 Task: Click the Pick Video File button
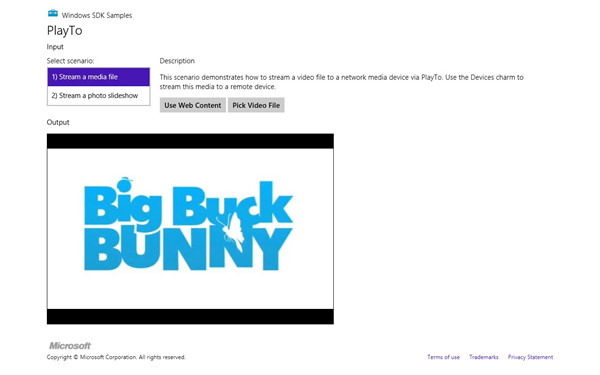[x=256, y=105]
